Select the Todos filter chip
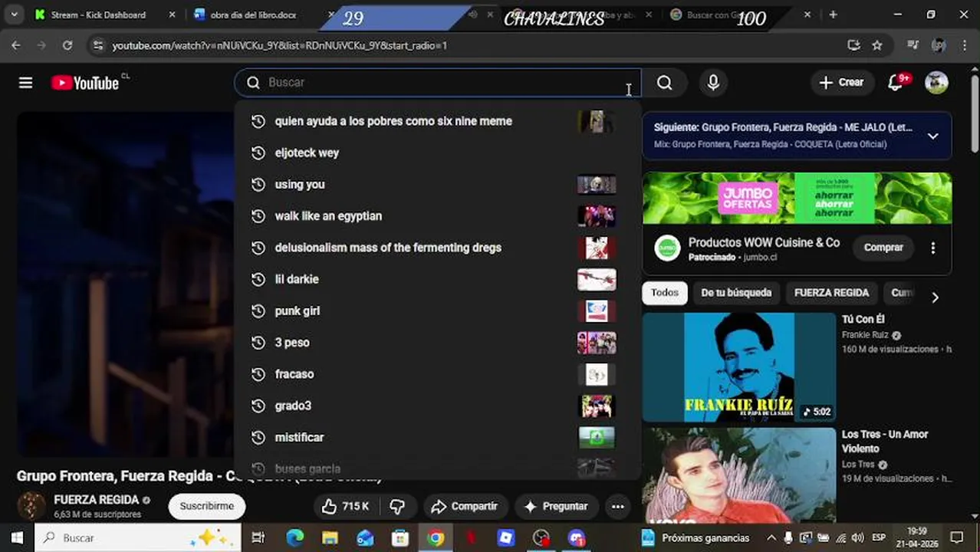The width and height of the screenshot is (980, 552). (665, 293)
